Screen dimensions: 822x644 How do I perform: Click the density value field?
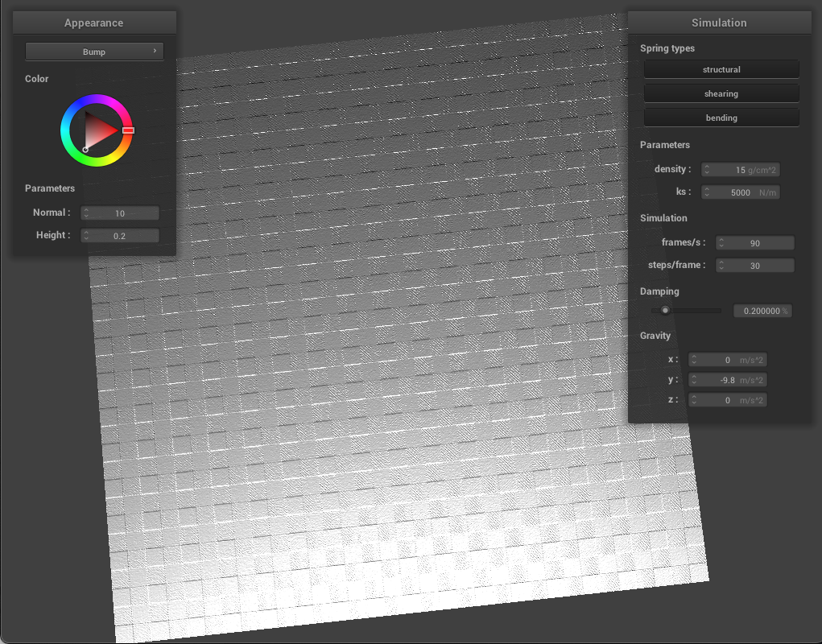740,169
